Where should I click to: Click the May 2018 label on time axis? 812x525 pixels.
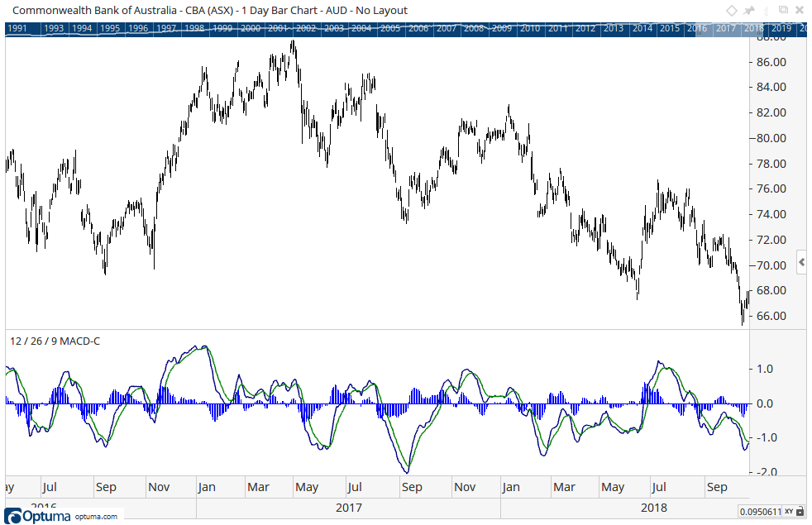coord(613,487)
